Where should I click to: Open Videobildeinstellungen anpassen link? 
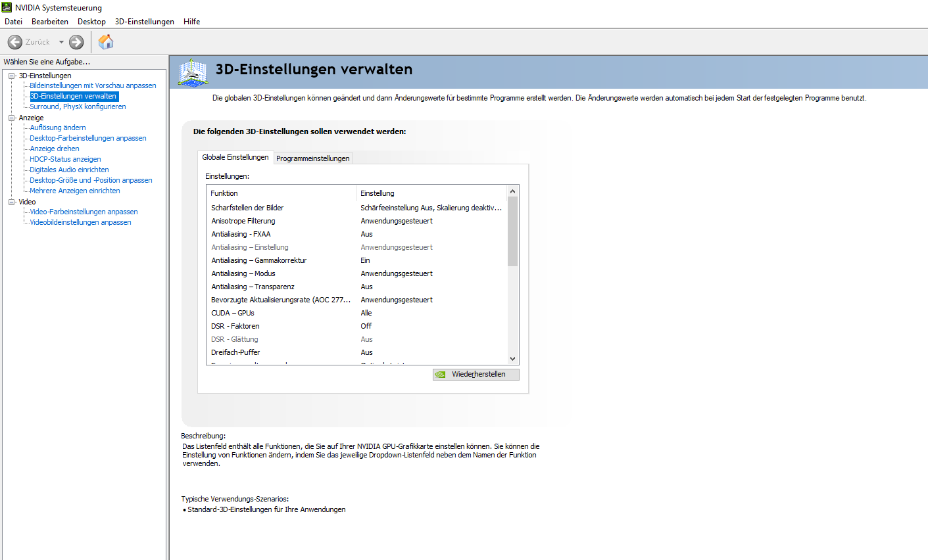[x=80, y=222]
